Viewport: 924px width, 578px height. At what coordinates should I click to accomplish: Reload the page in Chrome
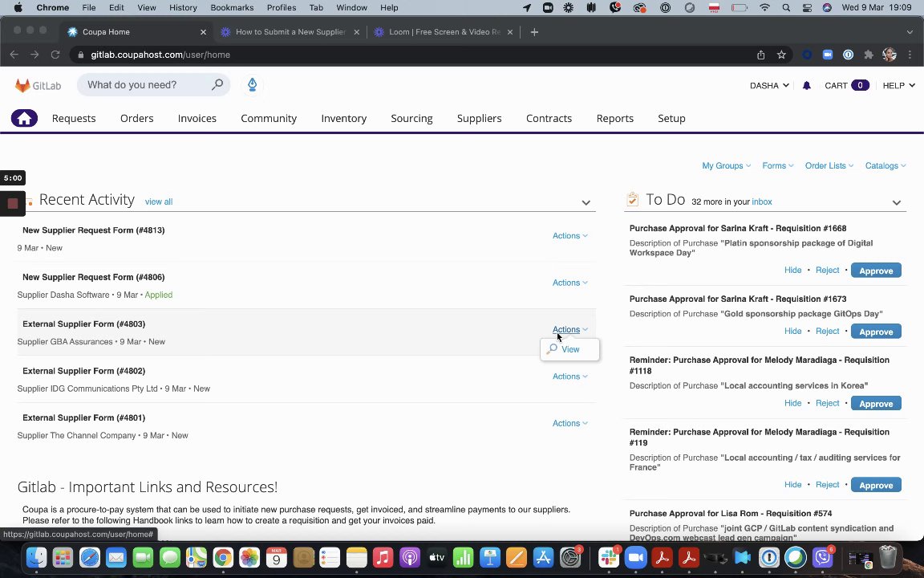coord(55,55)
